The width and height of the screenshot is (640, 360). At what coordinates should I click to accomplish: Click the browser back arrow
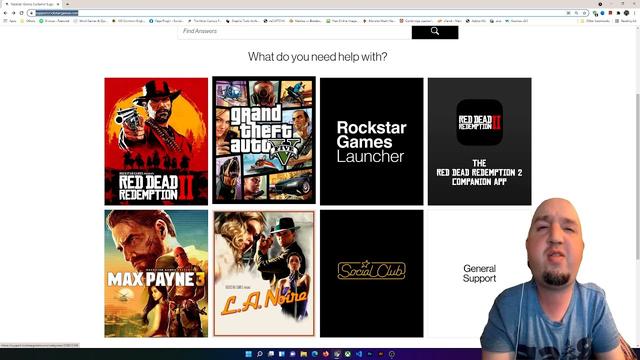[x=5, y=13]
